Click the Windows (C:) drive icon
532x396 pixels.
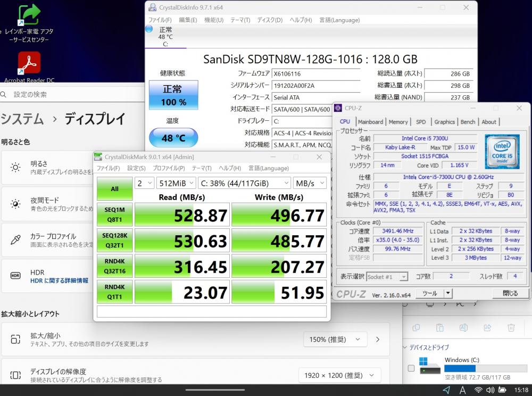click(x=430, y=366)
